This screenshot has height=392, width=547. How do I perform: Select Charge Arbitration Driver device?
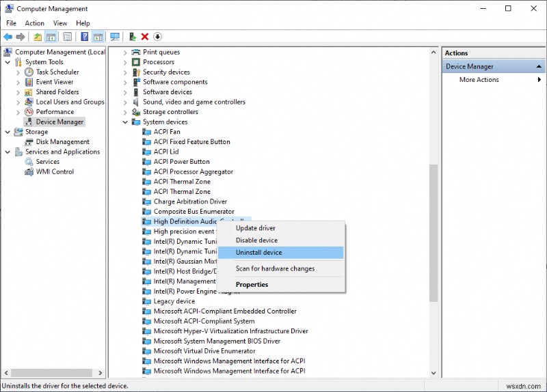click(x=190, y=201)
